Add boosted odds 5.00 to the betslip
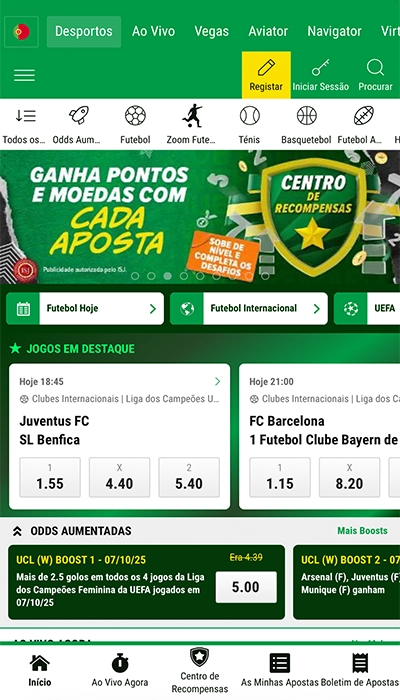 click(x=246, y=587)
